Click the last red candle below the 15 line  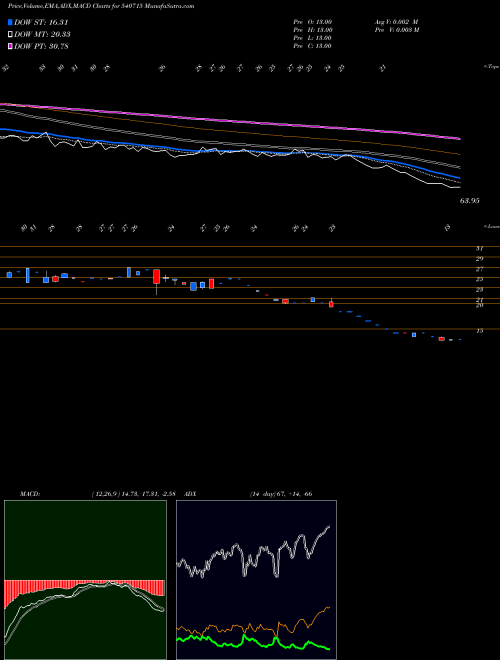[x=441, y=338]
